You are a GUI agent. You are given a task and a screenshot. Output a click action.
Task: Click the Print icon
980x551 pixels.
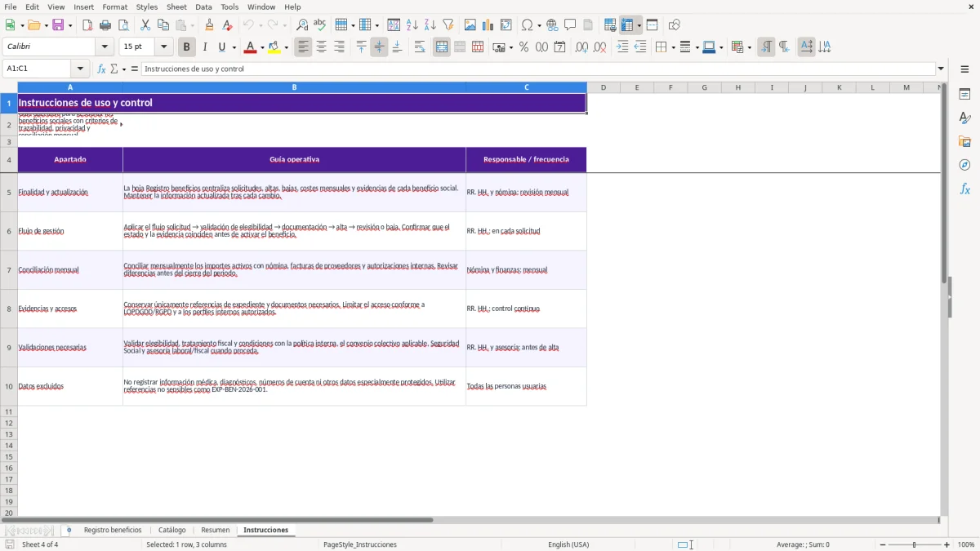105,25
